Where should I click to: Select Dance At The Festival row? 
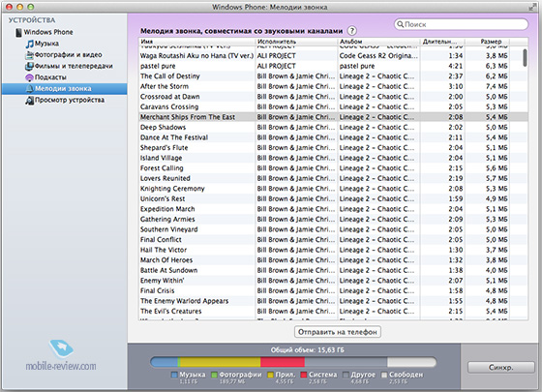333,137
